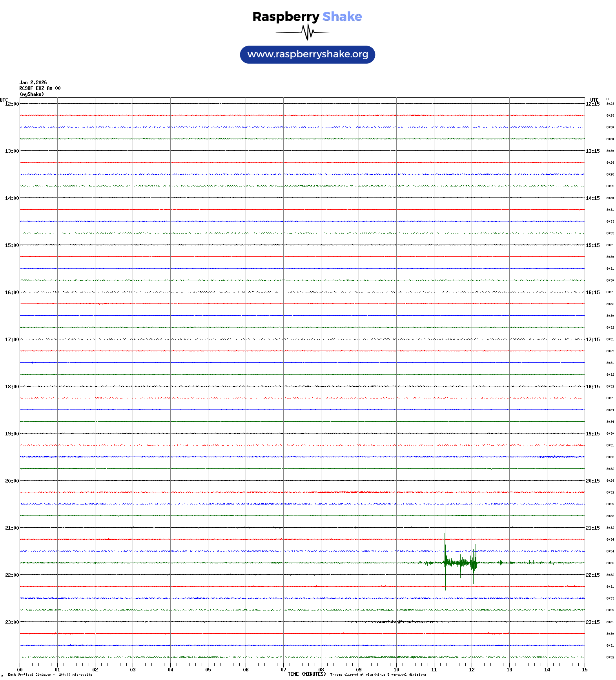Click the Raspberry Shake seismic waveform logo icon
The width and height of the screenshot is (616, 680).
click(307, 32)
